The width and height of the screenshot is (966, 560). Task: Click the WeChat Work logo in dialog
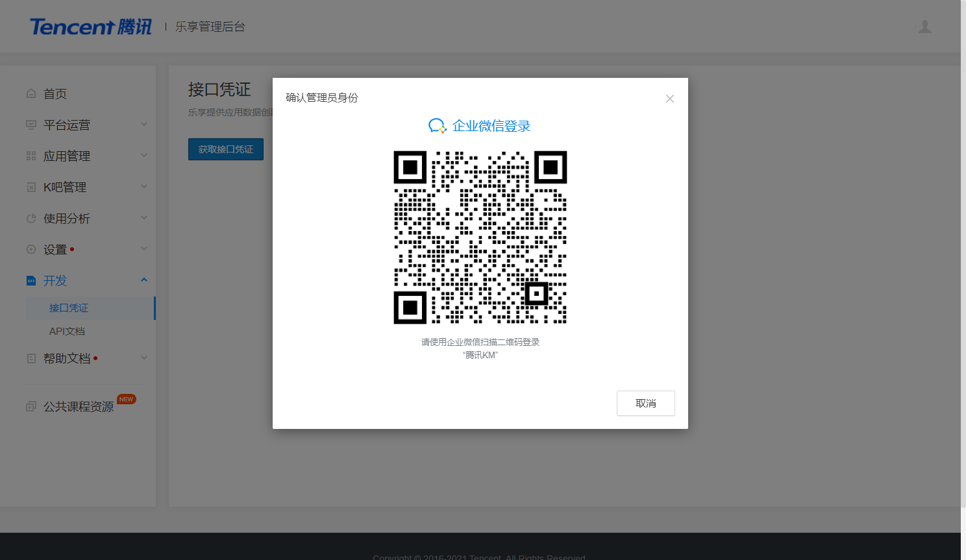click(x=438, y=126)
